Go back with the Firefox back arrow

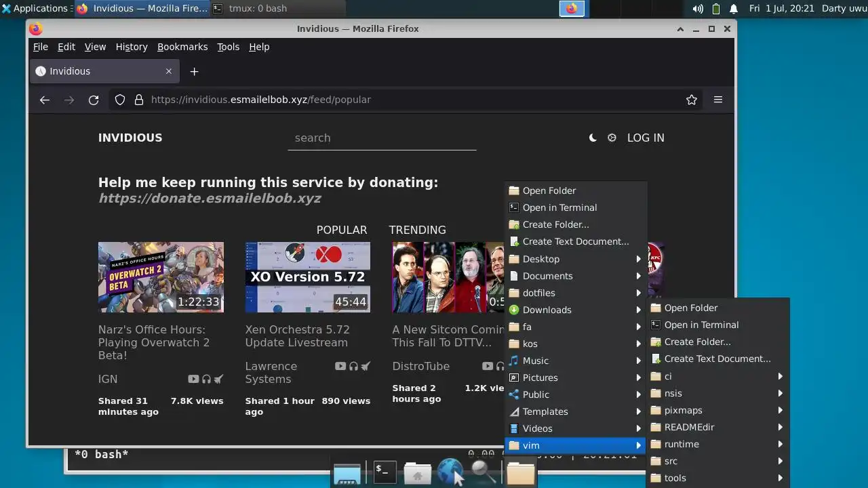[45, 100]
